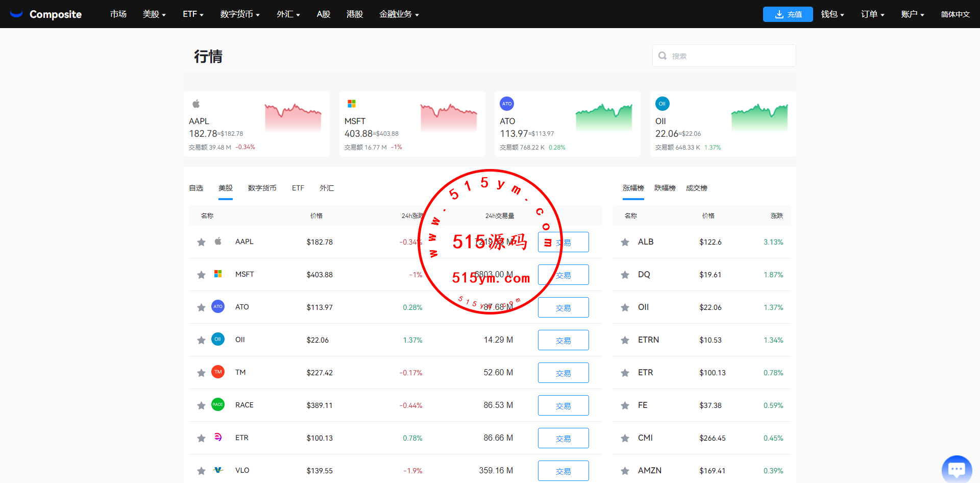Click the Apple icon in the AAPL row
The image size is (980, 483).
point(218,241)
